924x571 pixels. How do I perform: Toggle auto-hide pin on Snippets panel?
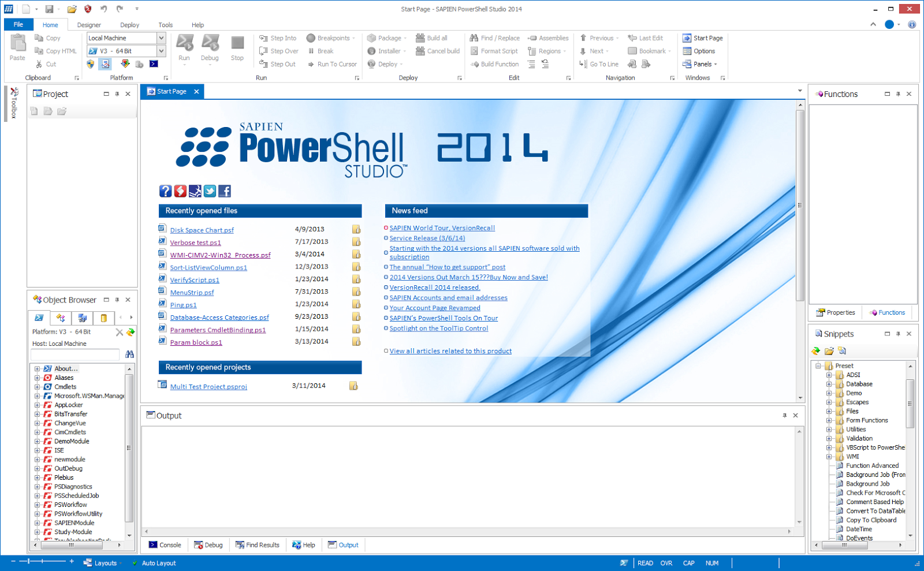pos(898,334)
